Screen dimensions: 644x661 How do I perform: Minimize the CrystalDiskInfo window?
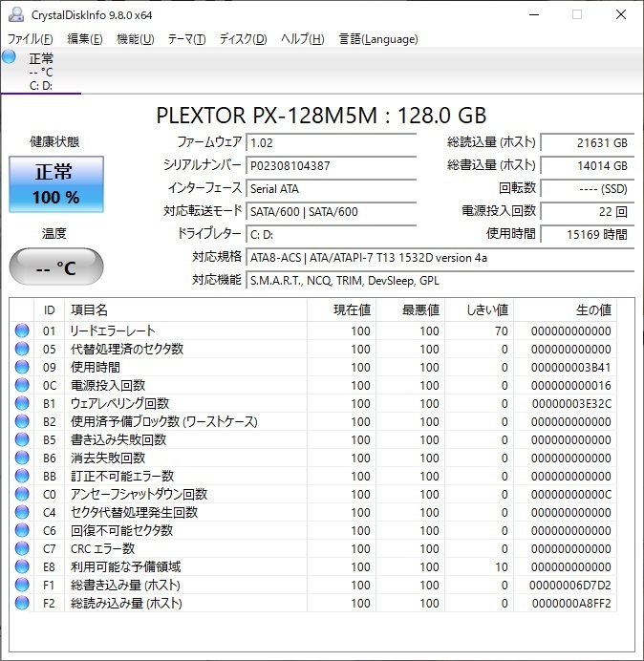pos(534,14)
